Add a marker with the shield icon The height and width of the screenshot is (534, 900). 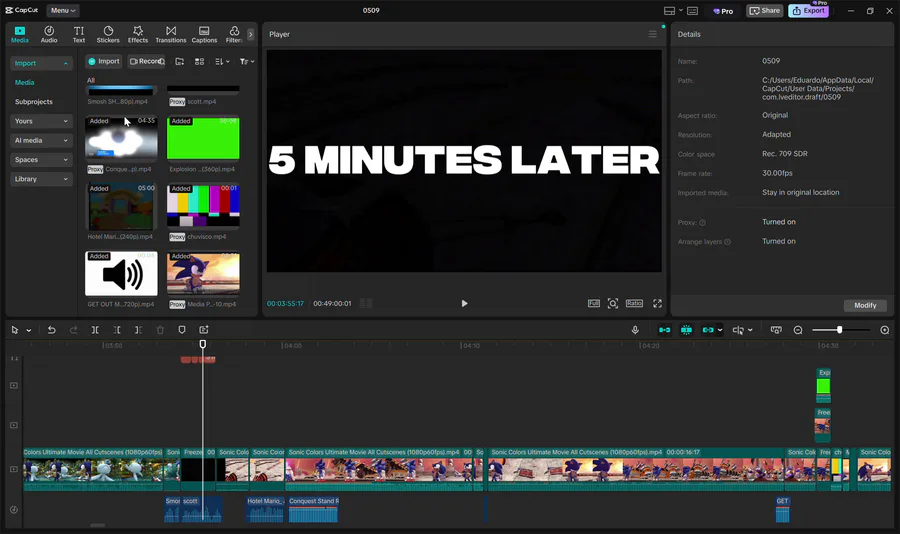(x=182, y=330)
